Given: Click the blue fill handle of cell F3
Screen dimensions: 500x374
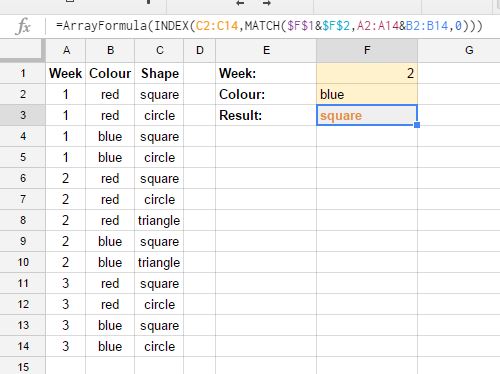Looking at the screenshot, I should pyautogui.click(x=417, y=125).
